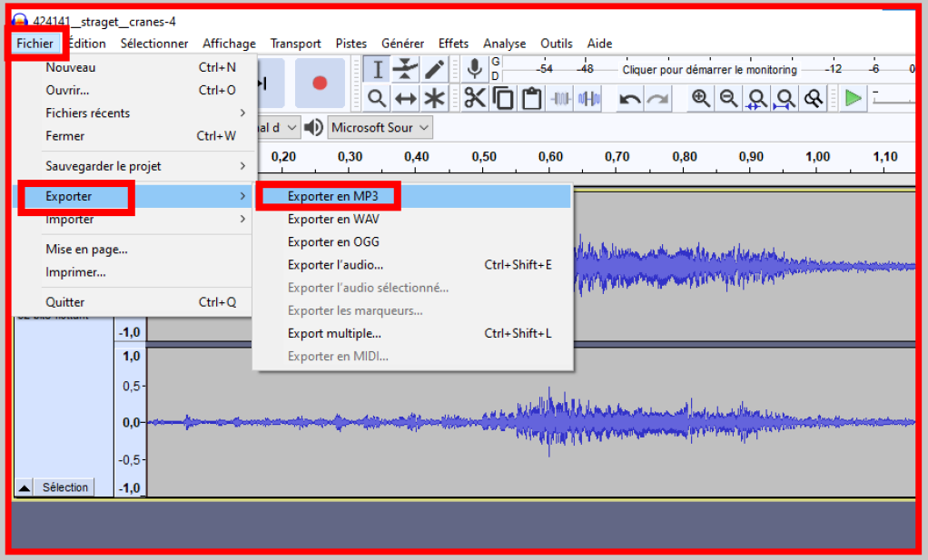Click the microphone record meter icon

474,69
